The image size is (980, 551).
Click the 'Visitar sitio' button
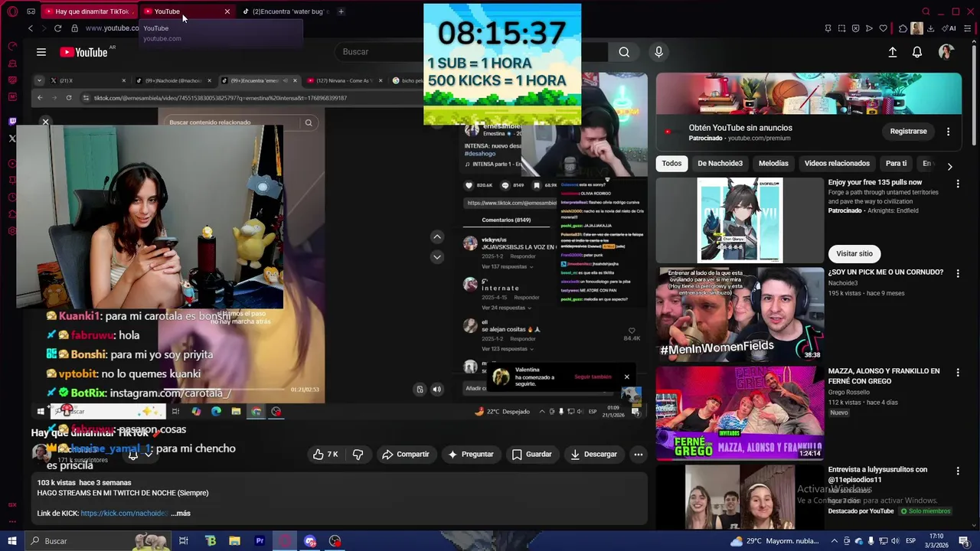coord(854,253)
